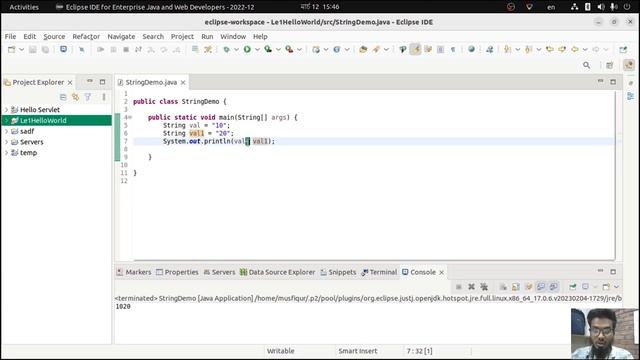Click the Debug bug icon
Image resolution: width=640 pixels, height=360 pixels.
click(226, 49)
